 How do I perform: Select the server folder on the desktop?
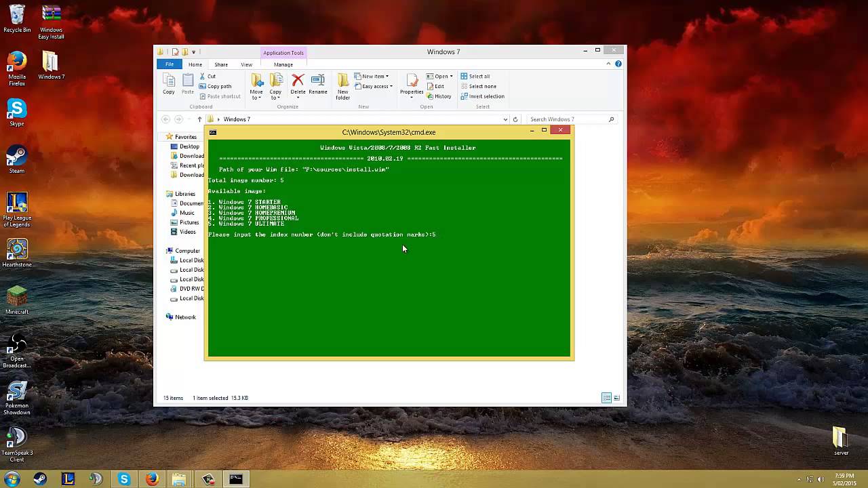841,441
